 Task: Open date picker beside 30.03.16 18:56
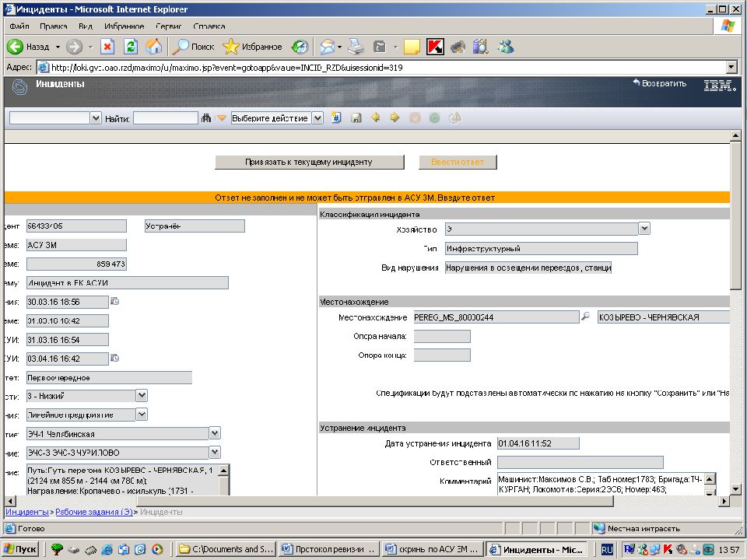(x=114, y=302)
